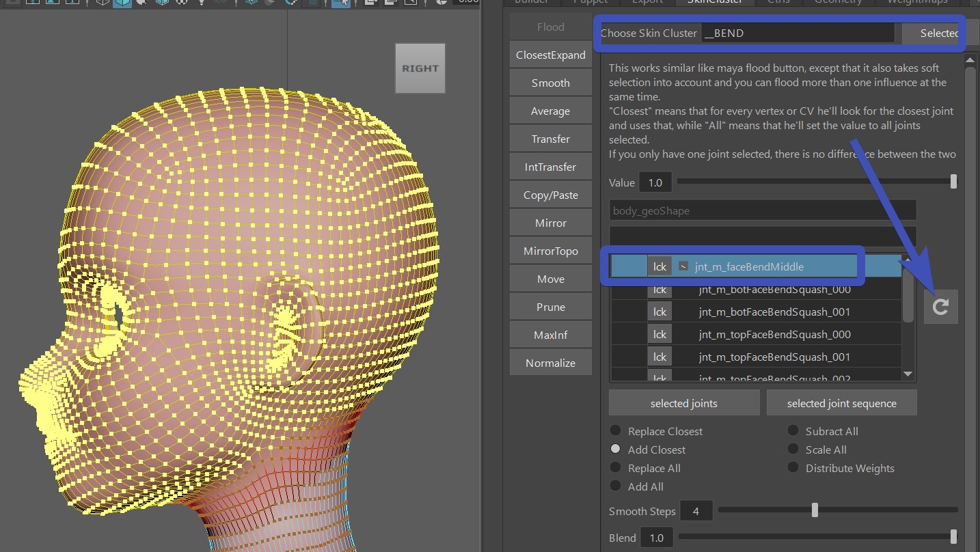Click the body_geoShape field
Image resolution: width=980 pixels, height=552 pixels.
point(763,210)
